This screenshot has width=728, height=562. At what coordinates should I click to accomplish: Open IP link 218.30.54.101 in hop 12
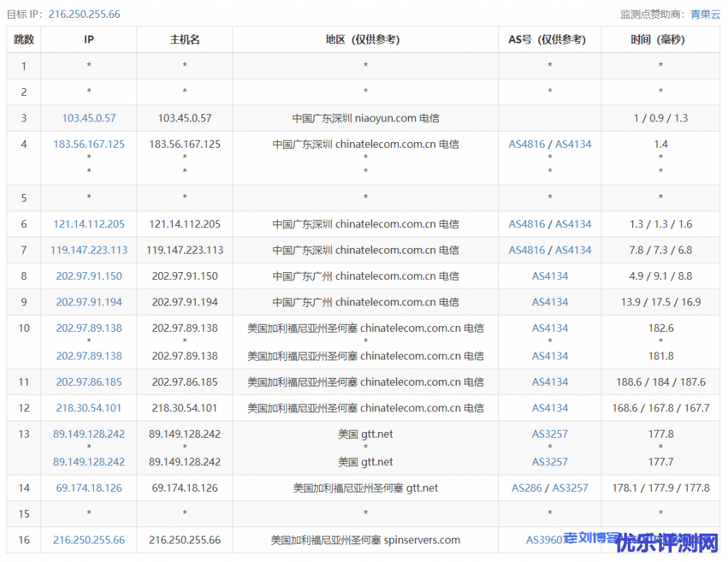click(89, 409)
